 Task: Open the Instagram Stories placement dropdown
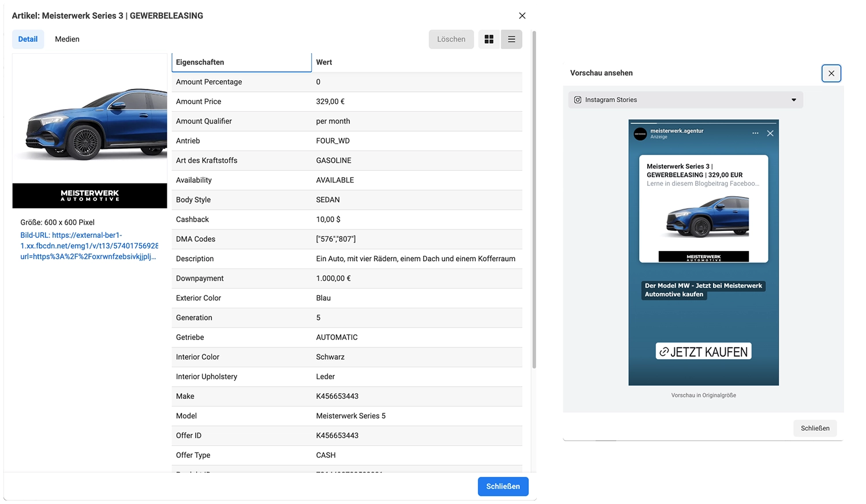685,100
